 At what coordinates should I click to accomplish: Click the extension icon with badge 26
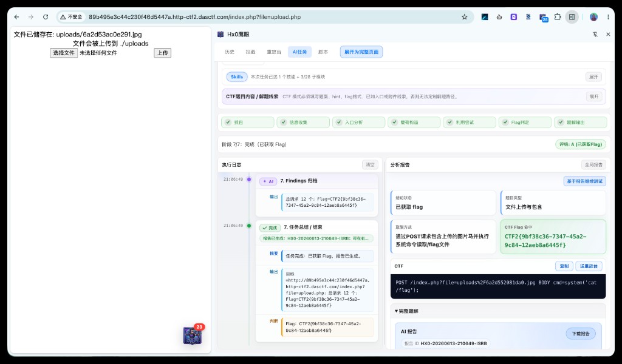tap(543, 18)
